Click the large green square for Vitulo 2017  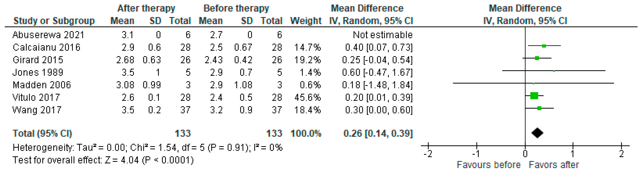pos(534,96)
